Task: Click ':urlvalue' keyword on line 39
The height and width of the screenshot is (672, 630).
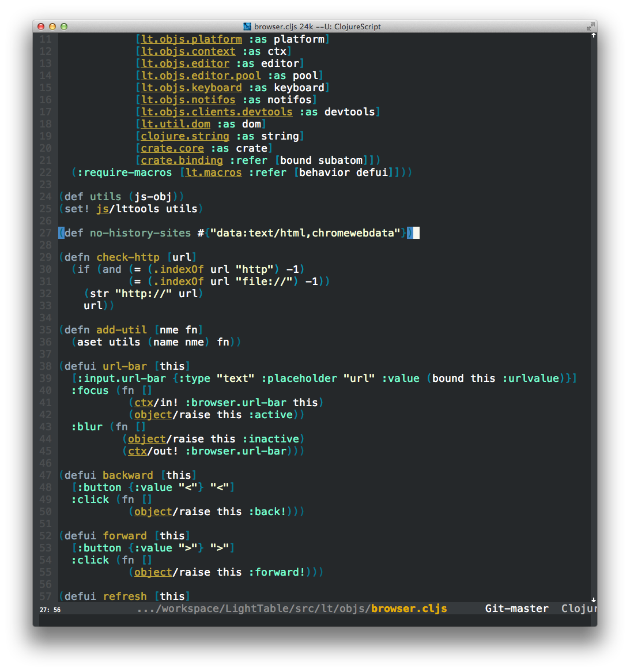Action: coord(531,378)
